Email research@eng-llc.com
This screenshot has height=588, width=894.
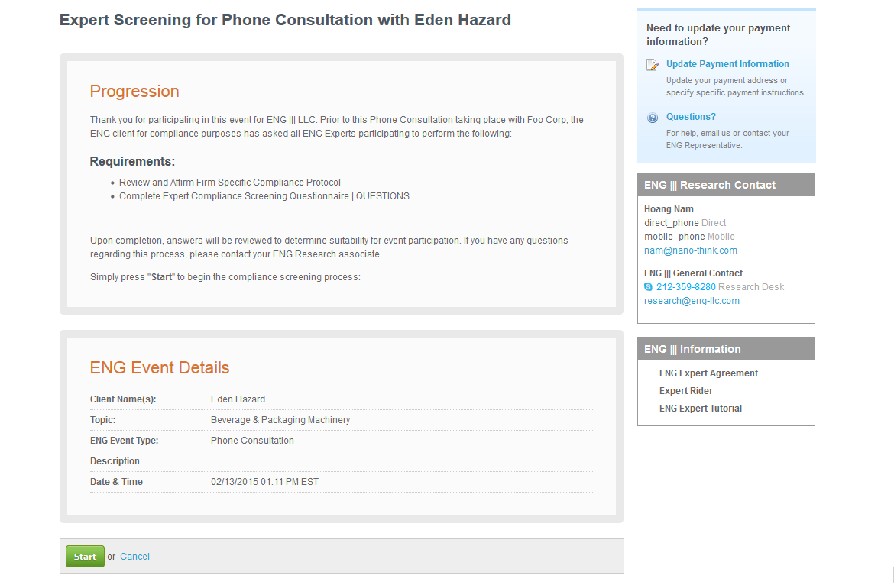692,301
